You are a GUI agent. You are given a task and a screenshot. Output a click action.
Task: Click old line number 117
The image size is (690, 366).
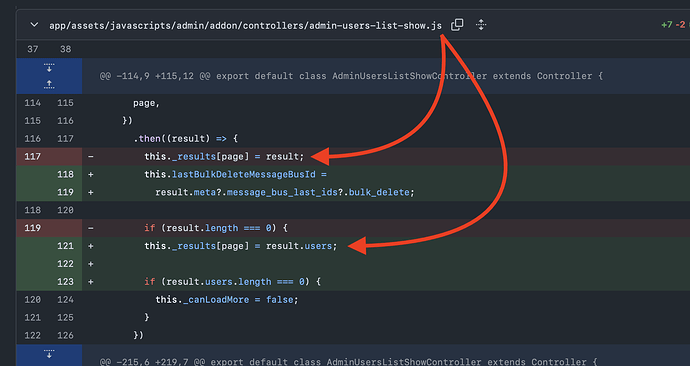pyautogui.click(x=33, y=157)
